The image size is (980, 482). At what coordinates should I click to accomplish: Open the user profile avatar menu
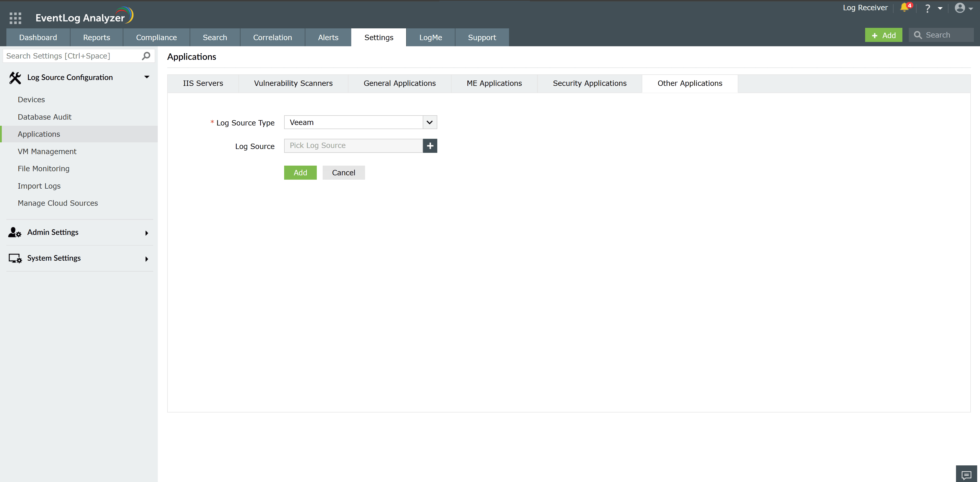(960, 8)
